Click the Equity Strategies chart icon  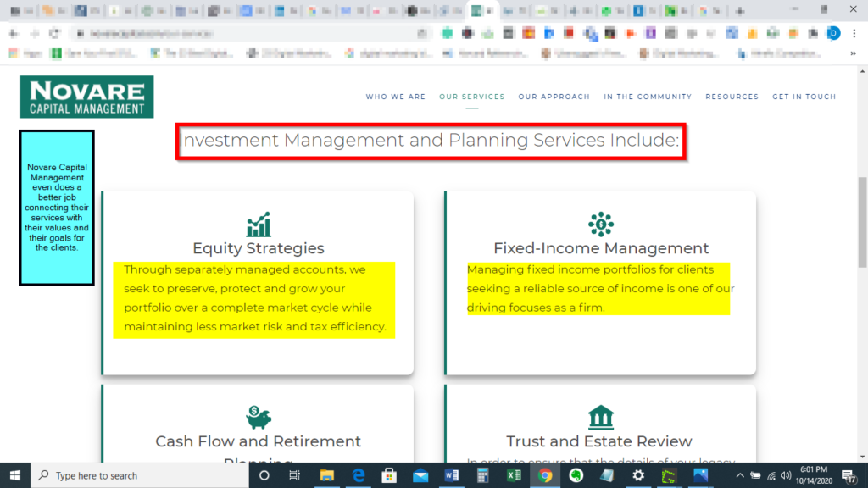tap(259, 225)
